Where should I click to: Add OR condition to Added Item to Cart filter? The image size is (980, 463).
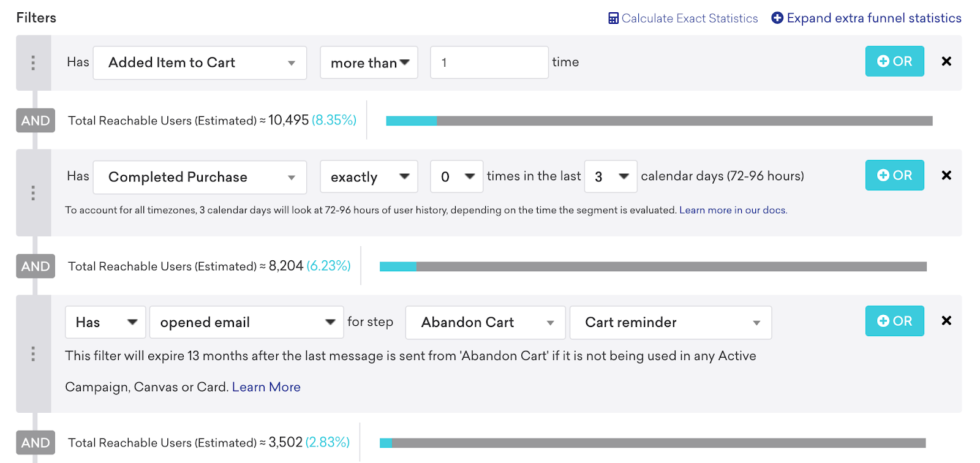click(x=894, y=61)
